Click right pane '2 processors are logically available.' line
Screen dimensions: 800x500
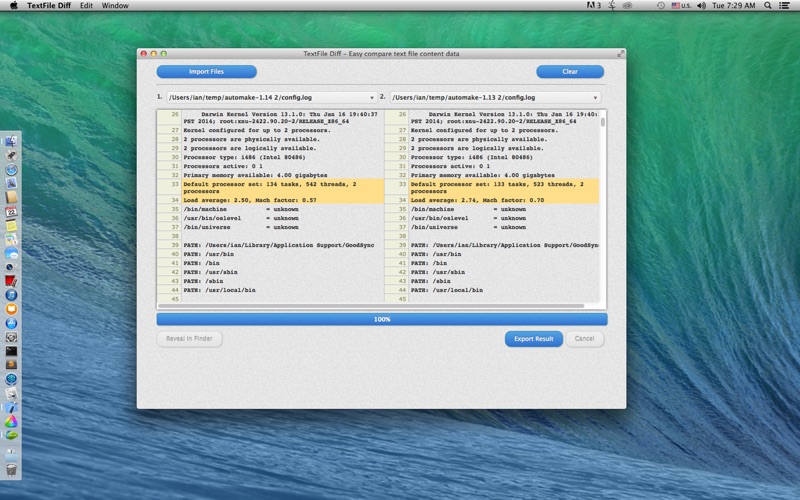[477, 148]
